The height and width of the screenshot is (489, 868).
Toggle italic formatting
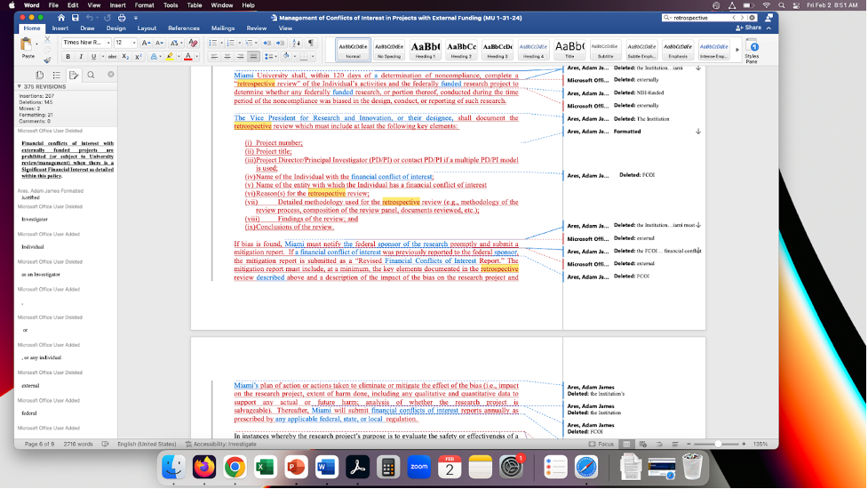click(x=80, y=57)
